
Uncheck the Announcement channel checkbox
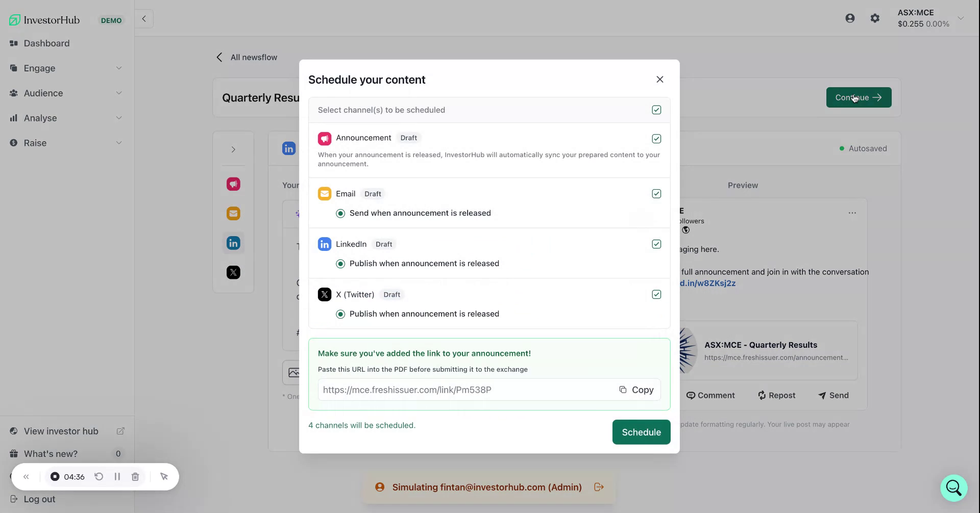tap(656, 138)
